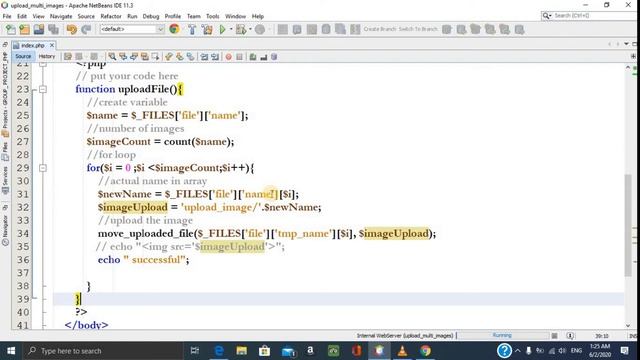This screenshot has width=640, height=360.
Task: Click the ENG language indicator in tray
Action: (576, 351)
